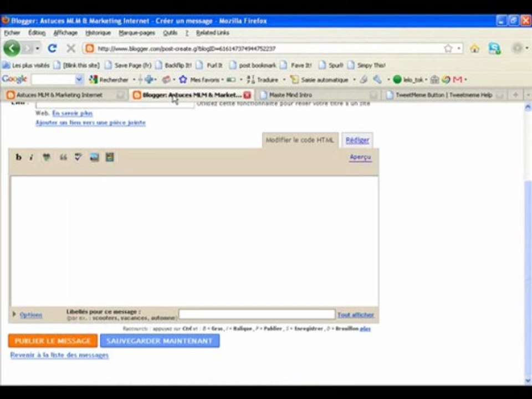
Task: Click the forward navigation arrow
Action: coord(28,49)
